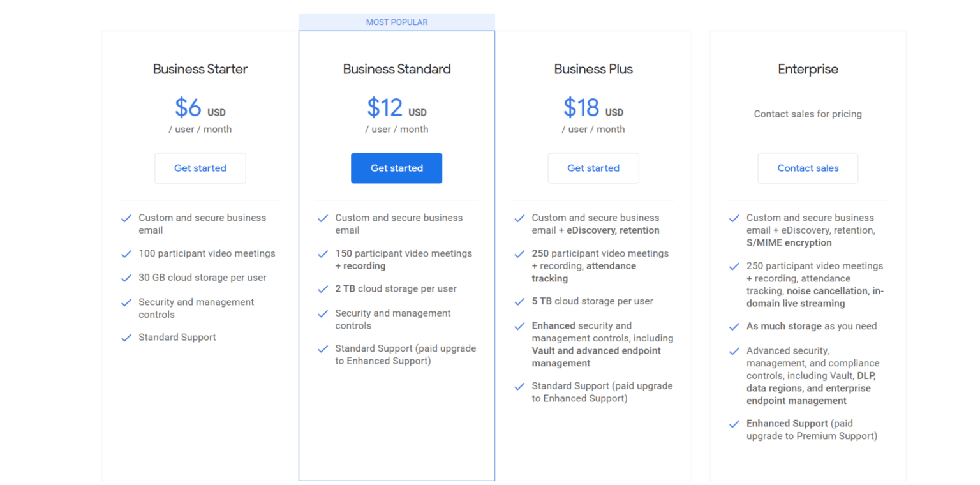The height and width of the screenshot is (485, 980).
Task: Click the checkmark beside "Standard Support" under Business Starter
Action: [126, 337]
